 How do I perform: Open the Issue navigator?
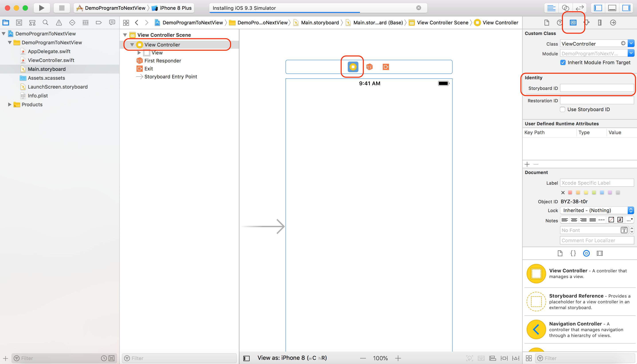59,23
